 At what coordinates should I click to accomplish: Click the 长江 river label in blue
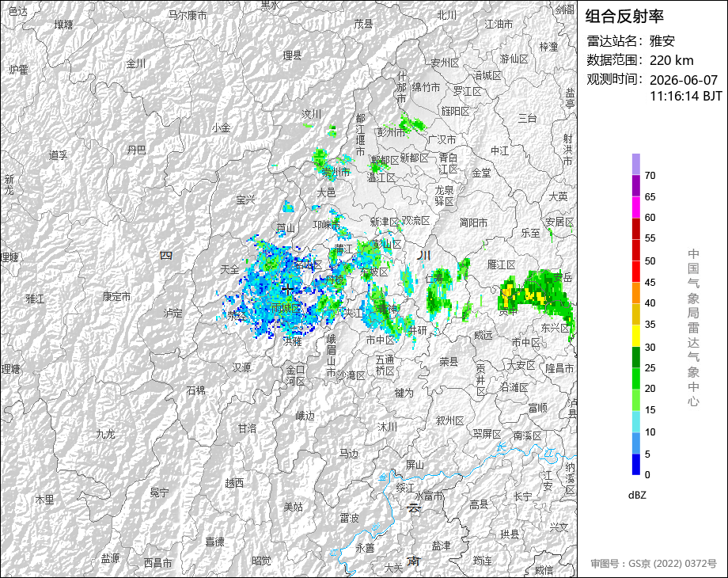[x=525, y=450]
